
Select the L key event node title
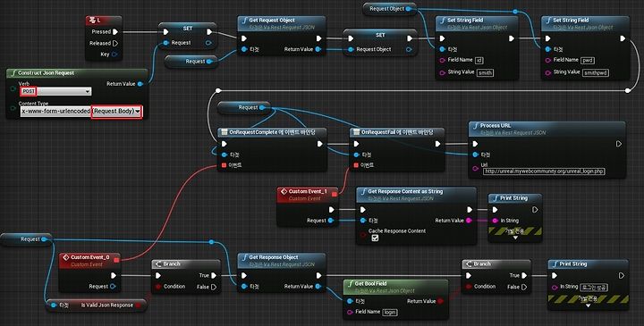pyautogui.click(x=104, y=20)
